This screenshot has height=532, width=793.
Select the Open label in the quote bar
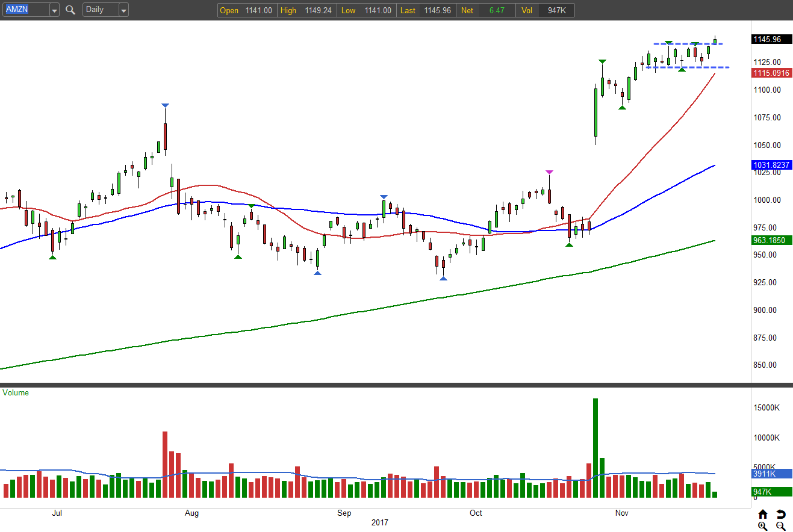point(229,10)
